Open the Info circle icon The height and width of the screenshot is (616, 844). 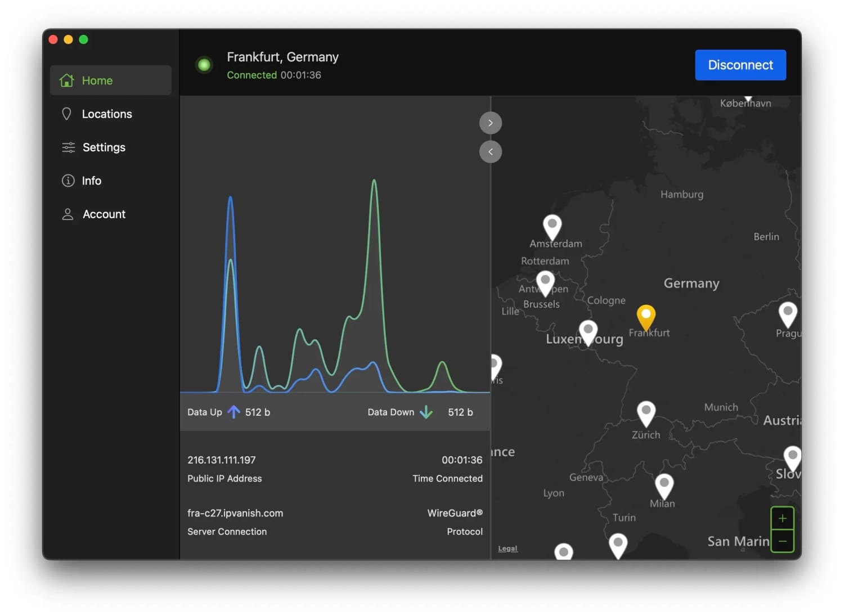[x=67, y=181]
